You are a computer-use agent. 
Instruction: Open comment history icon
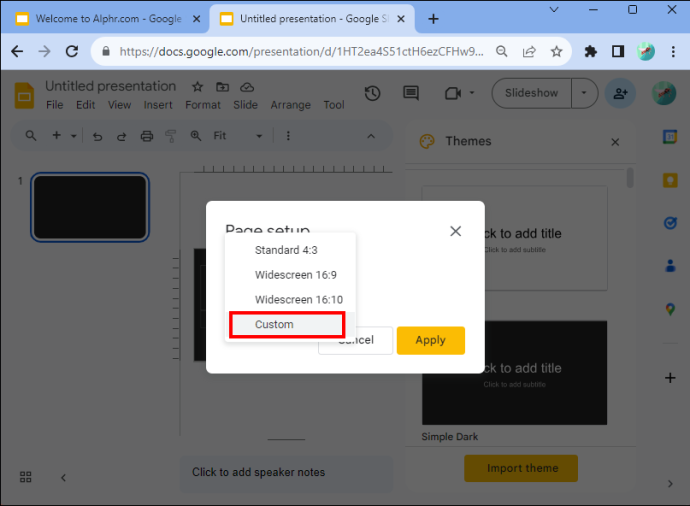tap(411, 93)
